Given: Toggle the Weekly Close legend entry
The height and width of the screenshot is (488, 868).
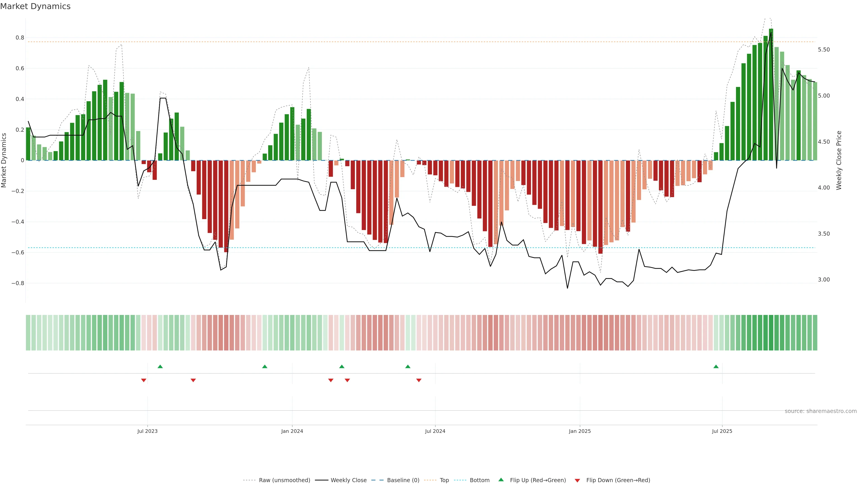Looking at the screenshot, I should point(348,480).
